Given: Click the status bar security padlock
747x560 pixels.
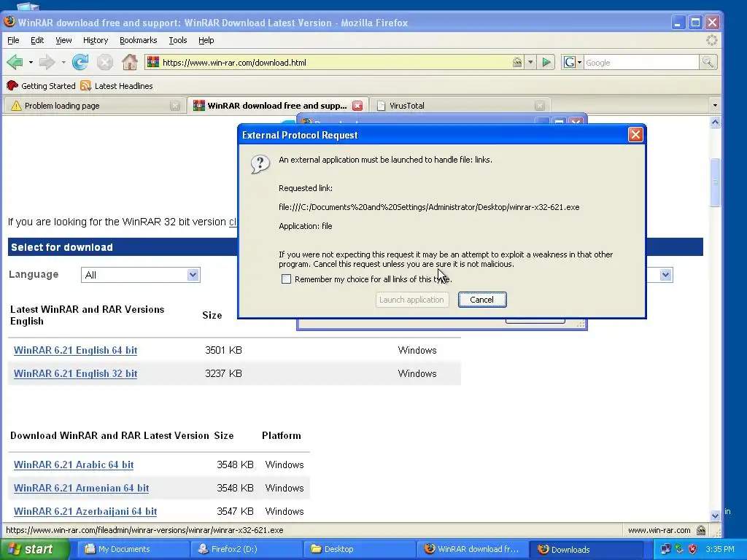Looking at the screenshot, I should point(701,530).
